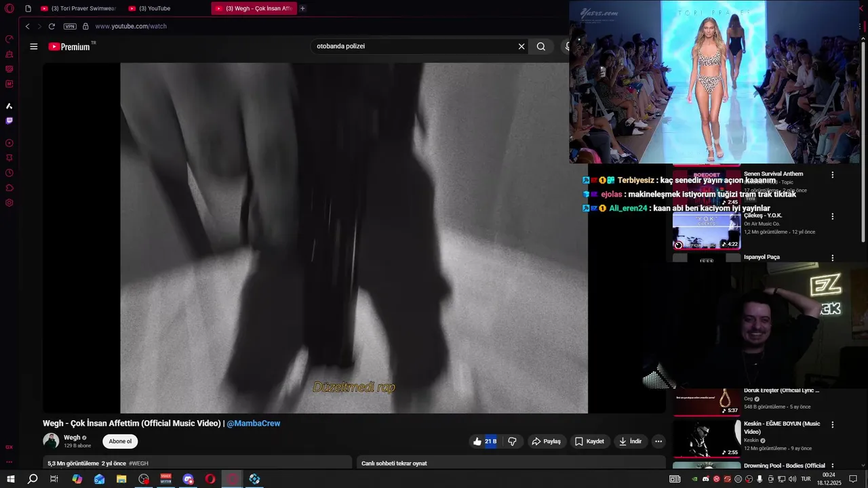Image resolution: width=868 pixels, height=488 pixels.
Task: Open Wegh channel avatar
Action: 51,441
